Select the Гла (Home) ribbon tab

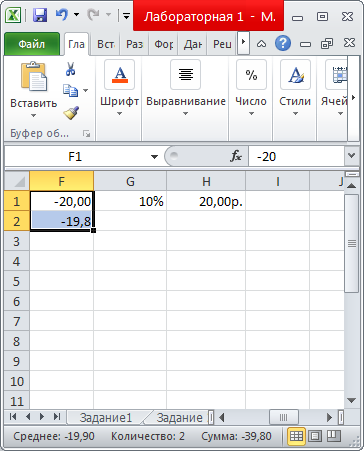pos(76,44)
